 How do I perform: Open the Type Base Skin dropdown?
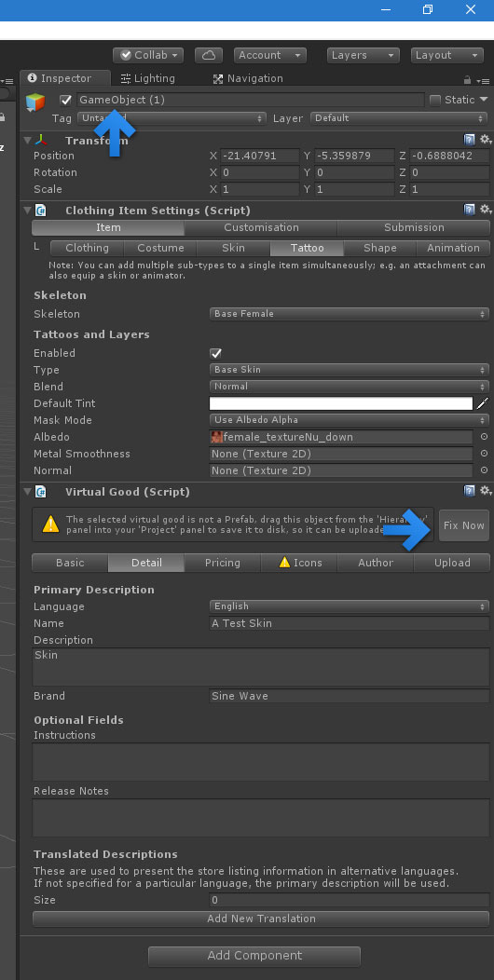350,370
